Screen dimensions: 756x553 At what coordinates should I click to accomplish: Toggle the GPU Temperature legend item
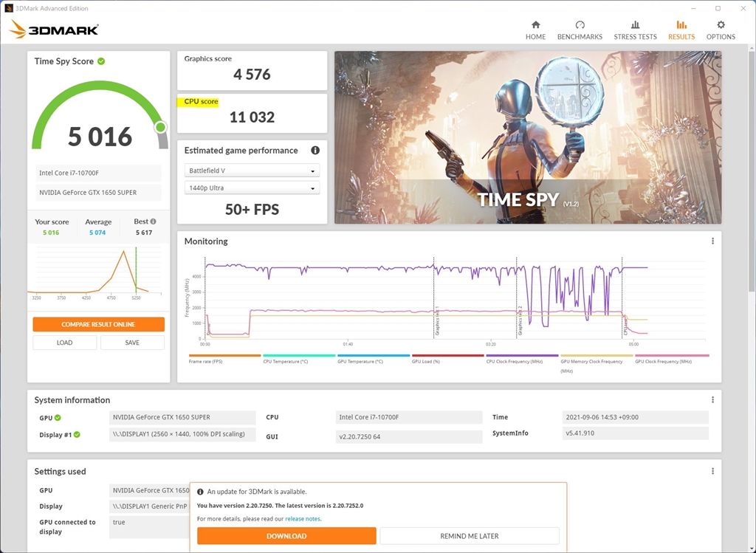[x=373, y=359]
